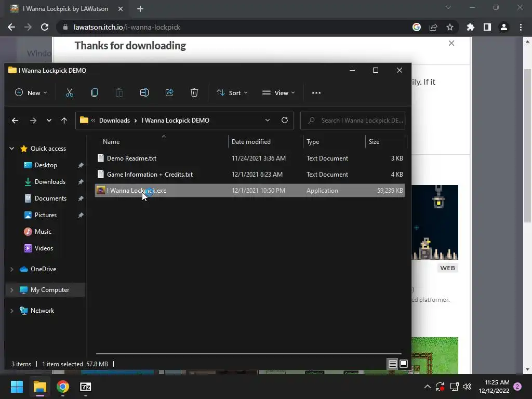Switch to details view layout icon
532x399 pixels.
[x=393, y=364]
